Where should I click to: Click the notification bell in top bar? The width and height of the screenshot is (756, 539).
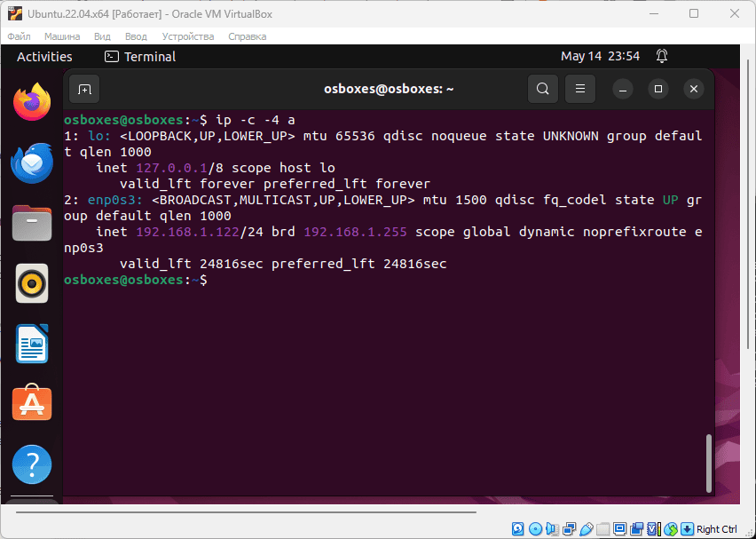coord(662,57)
